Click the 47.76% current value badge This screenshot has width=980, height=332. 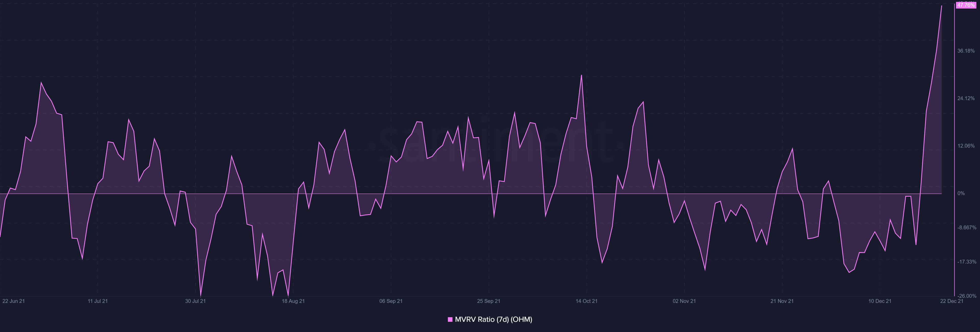coord(965,5)
